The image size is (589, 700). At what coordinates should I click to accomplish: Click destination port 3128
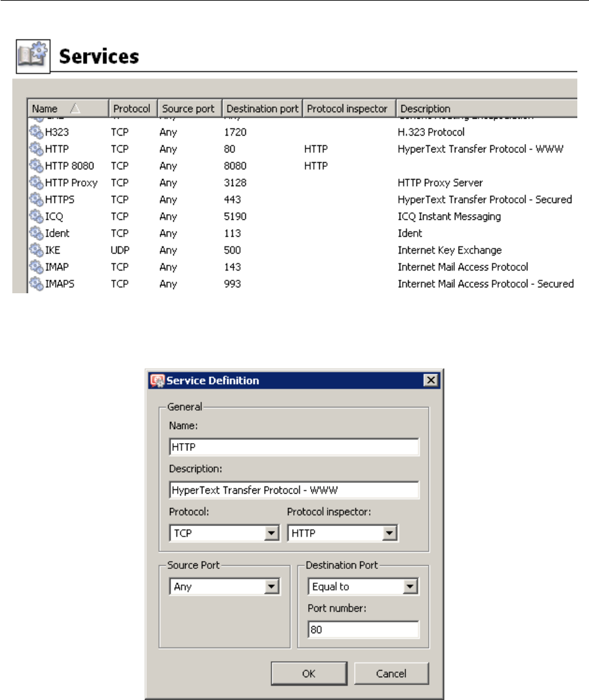[235, 183]
